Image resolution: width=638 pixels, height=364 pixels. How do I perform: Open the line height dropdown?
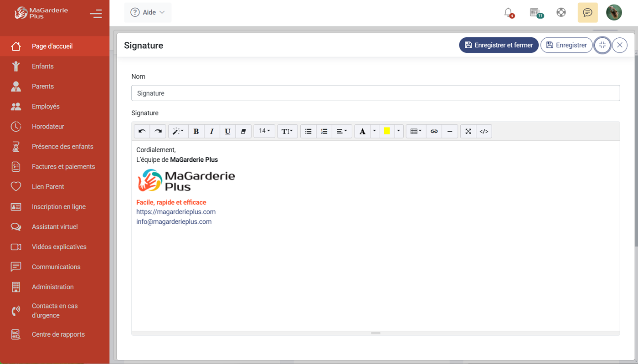click(287, 131)
